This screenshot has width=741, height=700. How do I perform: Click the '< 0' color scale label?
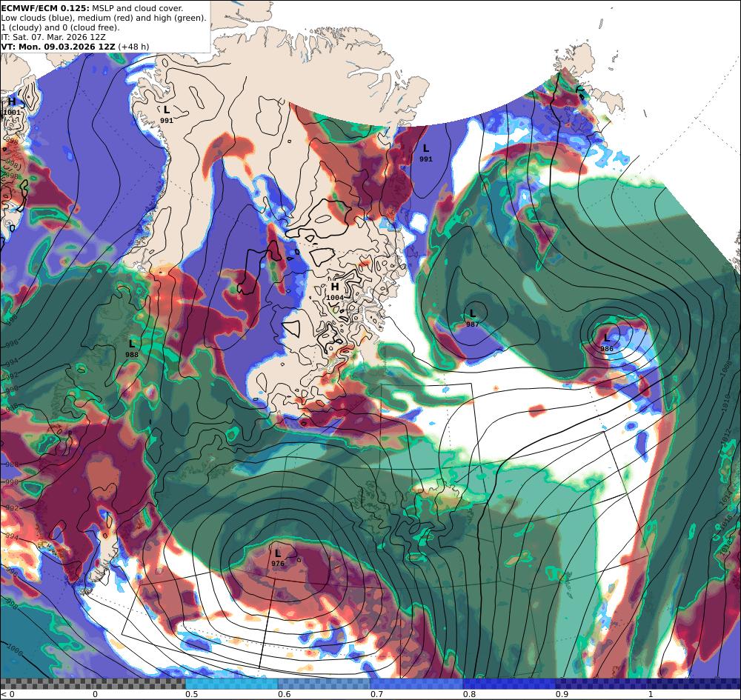coord(8,694)
